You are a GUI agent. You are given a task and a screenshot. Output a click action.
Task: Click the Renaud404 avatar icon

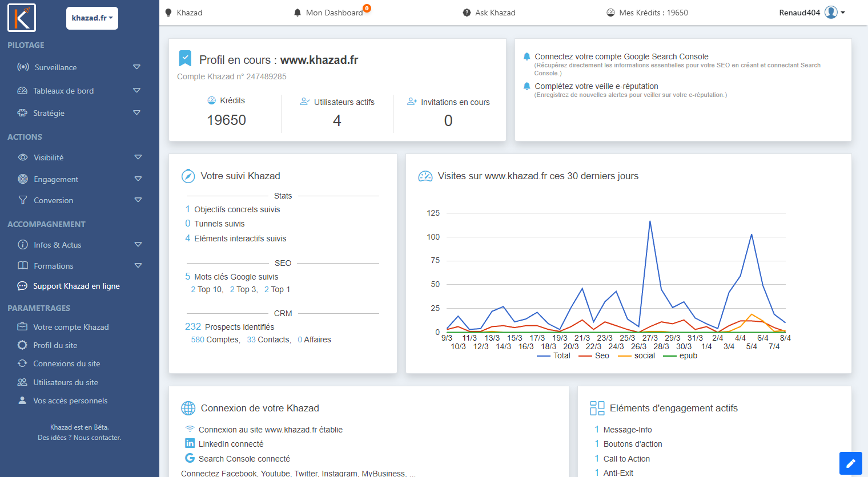[x=831, y=12]
